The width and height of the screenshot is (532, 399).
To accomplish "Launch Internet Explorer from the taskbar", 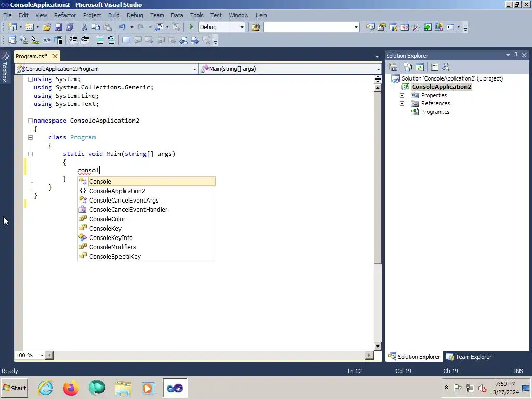I will pyautogui.click(x=46, y=388).
